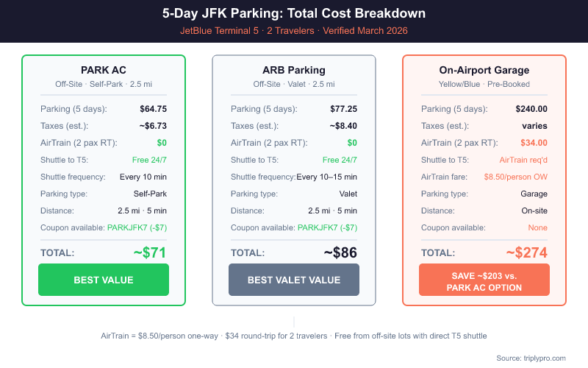Screen dimensions: 588x368
Task: Click the $34.00 AirTrain cost
Action: [x=533, y=143]
